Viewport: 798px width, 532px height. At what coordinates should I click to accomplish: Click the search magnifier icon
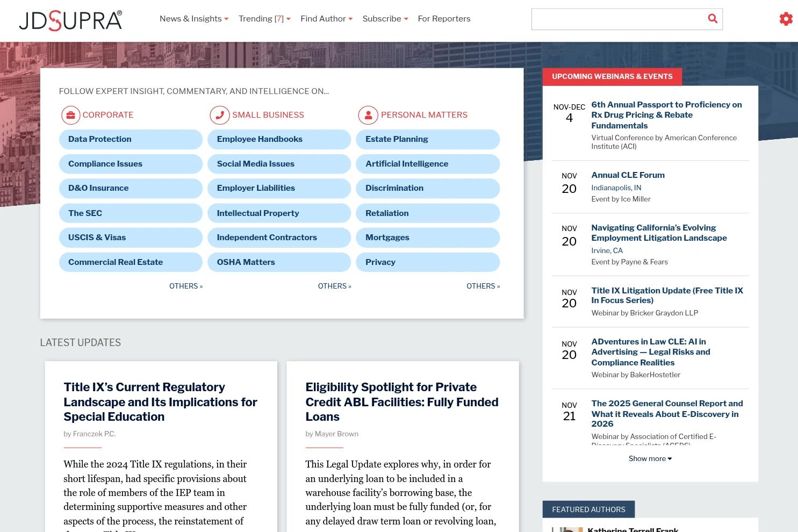(x=713, y=19)
